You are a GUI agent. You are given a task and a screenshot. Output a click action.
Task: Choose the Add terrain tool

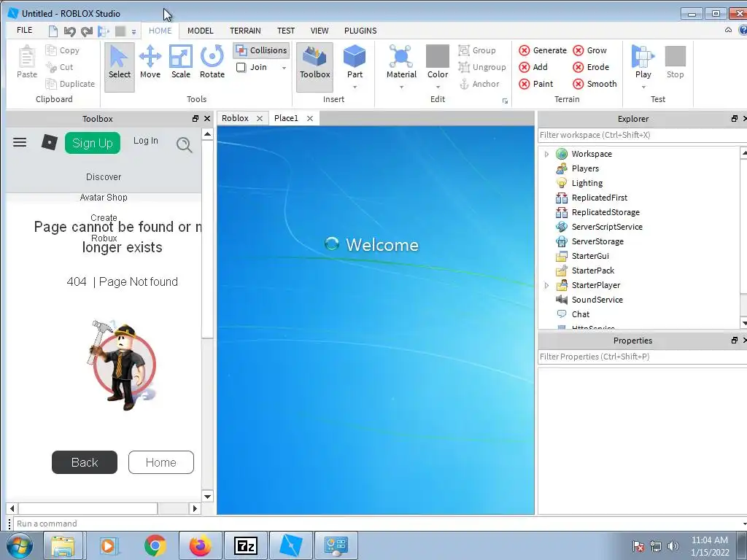tap(533, 67)
